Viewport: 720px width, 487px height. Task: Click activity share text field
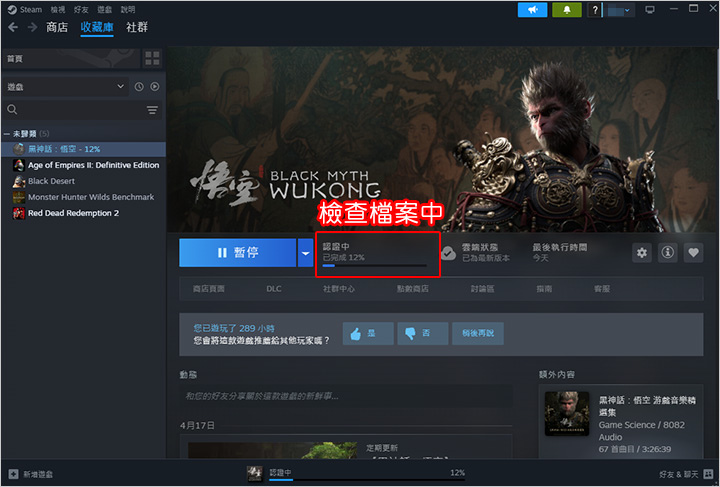346,396
